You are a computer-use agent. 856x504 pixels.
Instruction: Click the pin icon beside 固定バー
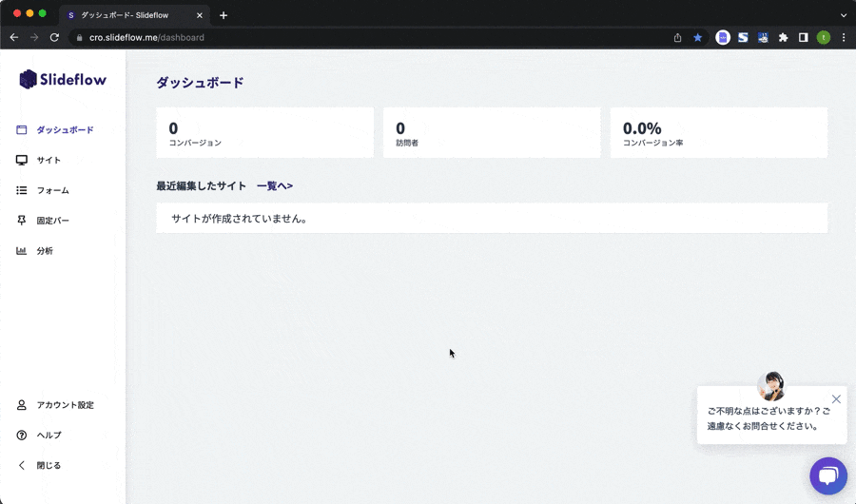point(21,220)
